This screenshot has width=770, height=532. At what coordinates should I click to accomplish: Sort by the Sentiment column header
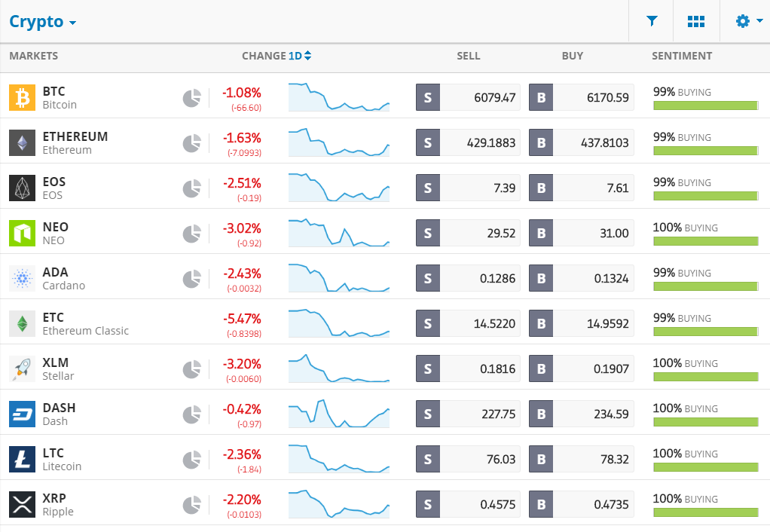coord(682,56)
